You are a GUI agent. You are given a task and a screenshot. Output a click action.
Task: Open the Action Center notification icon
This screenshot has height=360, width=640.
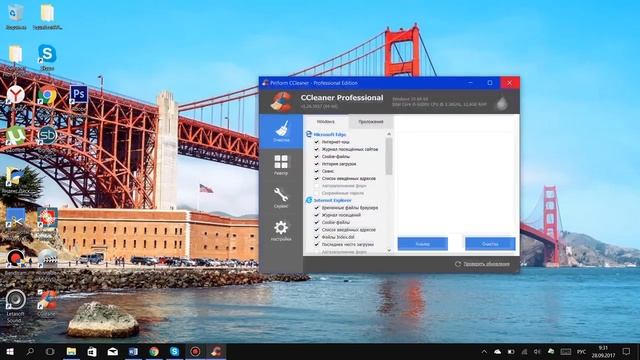pos(626,351)
